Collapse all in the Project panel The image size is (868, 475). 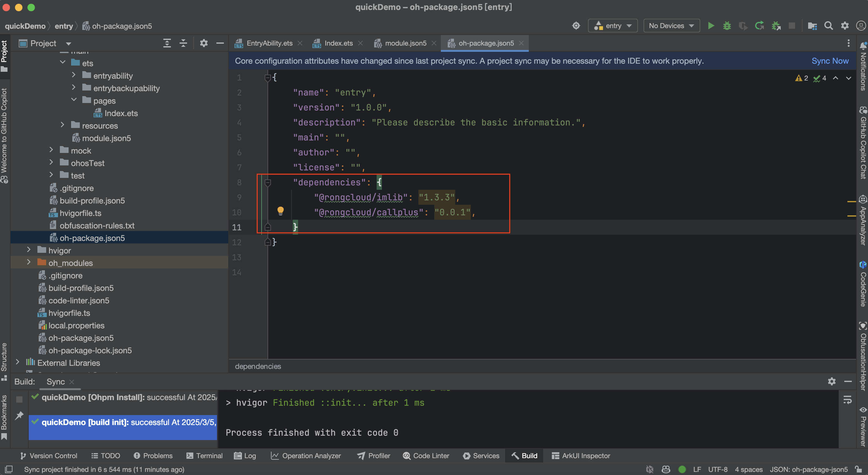(183, 43)
